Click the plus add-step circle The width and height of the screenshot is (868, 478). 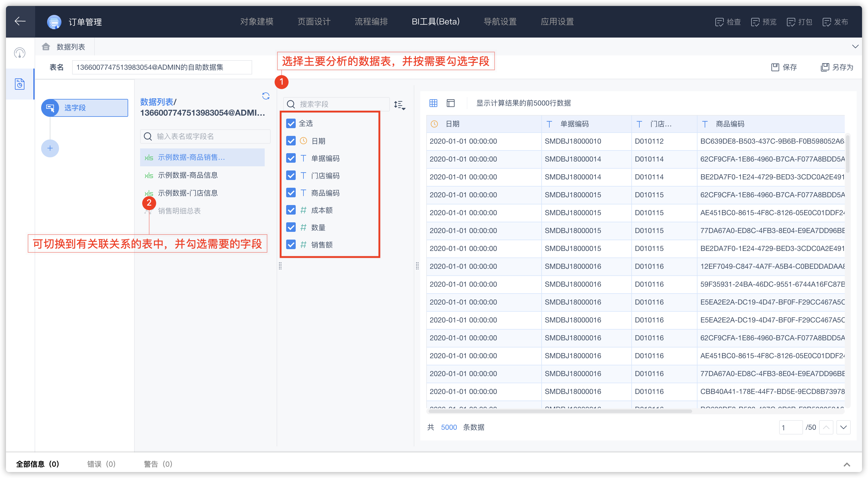50,148
